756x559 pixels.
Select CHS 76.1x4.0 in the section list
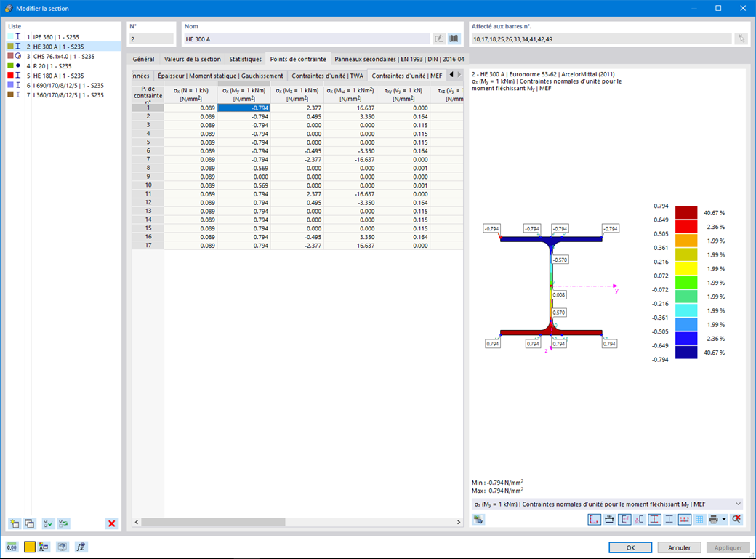tap(63, 57)
